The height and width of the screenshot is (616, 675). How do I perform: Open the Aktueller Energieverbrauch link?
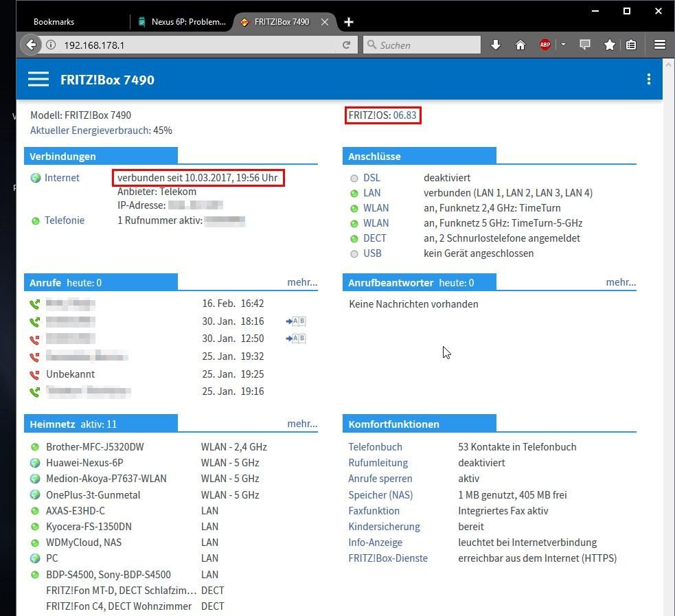pos(91,130)
